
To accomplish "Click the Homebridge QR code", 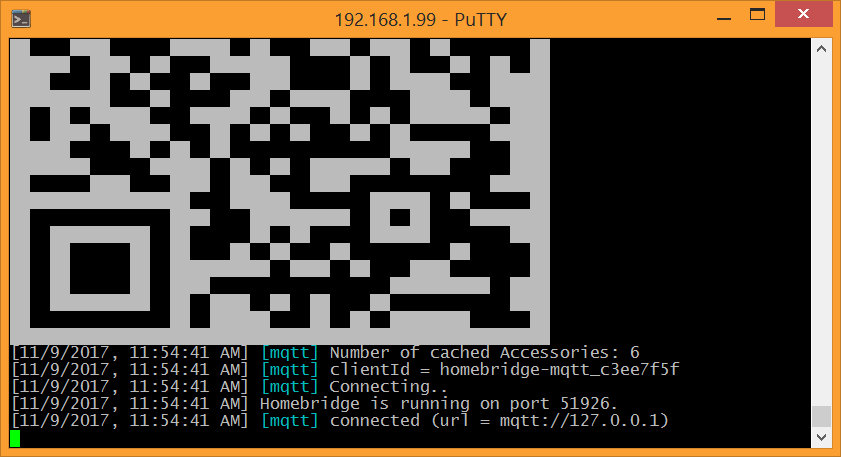I will (x=280, y=191).
